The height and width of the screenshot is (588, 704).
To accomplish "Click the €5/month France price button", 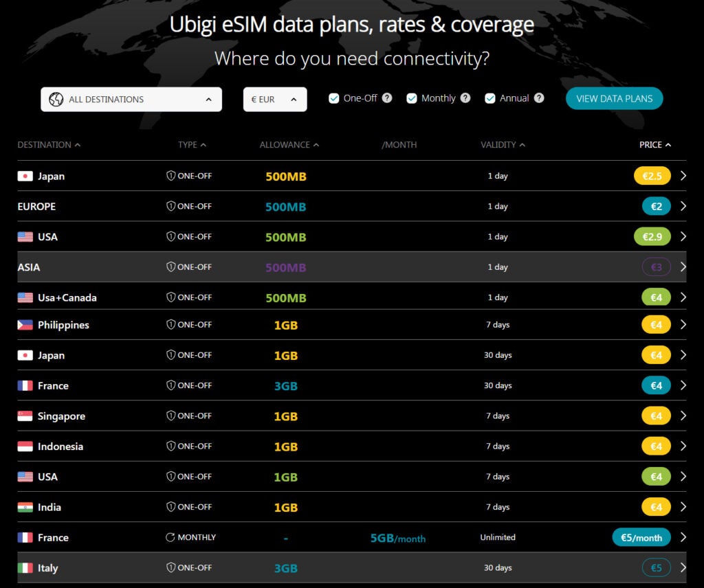I will pos(641,537).
